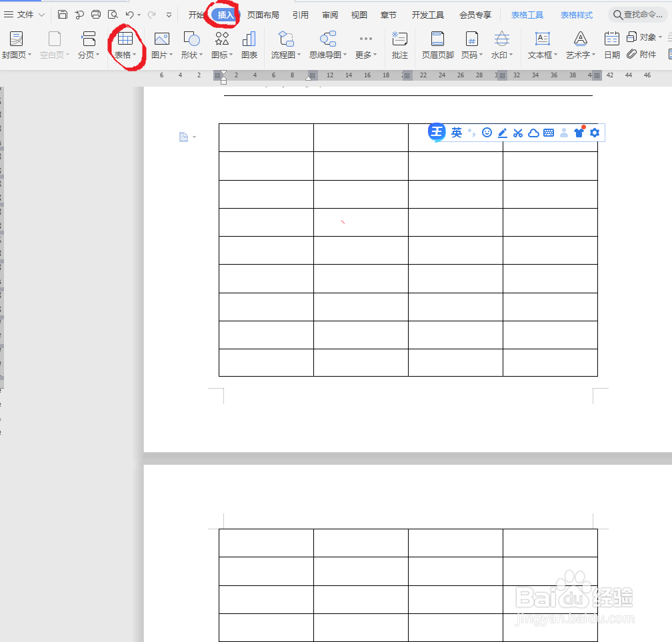The width and height of the screenshot is (672, 642).
Task: Expand the 形状 dropdown arrow
Action: tap(201, 55)
